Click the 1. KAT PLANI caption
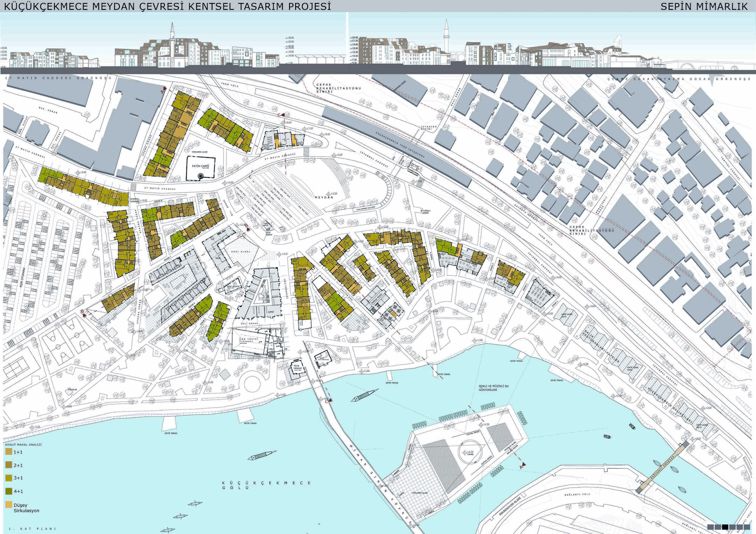 [33, 529]
